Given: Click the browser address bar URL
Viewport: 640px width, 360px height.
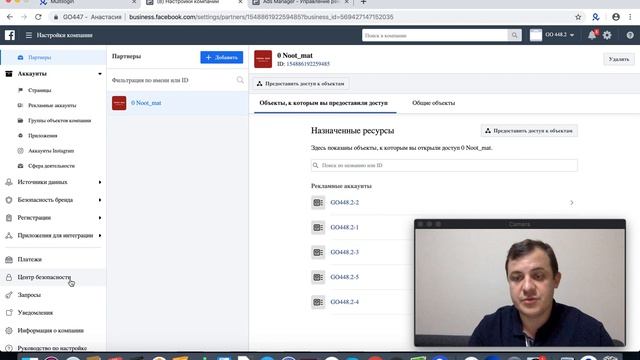Looking at the screenshot, I should tap(261, 17).
